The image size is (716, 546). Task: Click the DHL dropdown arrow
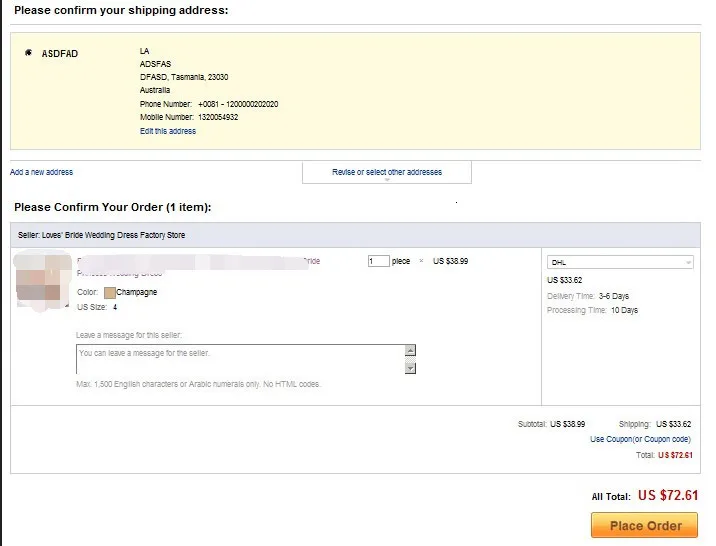click(x=688, y=262)
